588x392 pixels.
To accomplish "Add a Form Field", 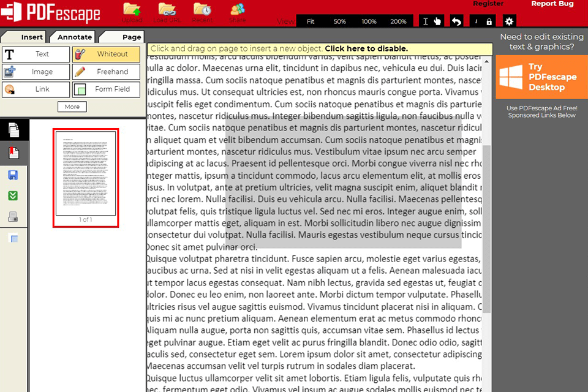I will tap(105, 89).
